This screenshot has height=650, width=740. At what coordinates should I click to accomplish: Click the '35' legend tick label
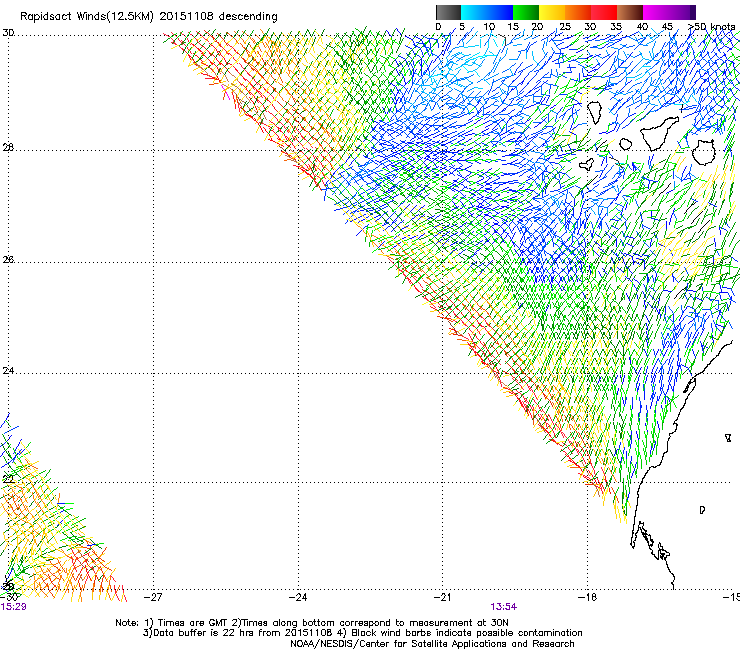coord(616,27)
